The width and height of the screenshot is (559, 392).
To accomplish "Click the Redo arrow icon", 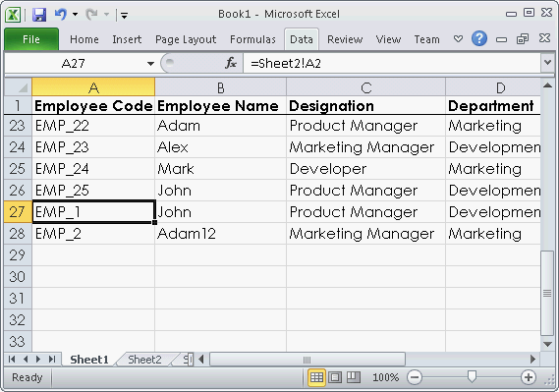I will point(91,15).
